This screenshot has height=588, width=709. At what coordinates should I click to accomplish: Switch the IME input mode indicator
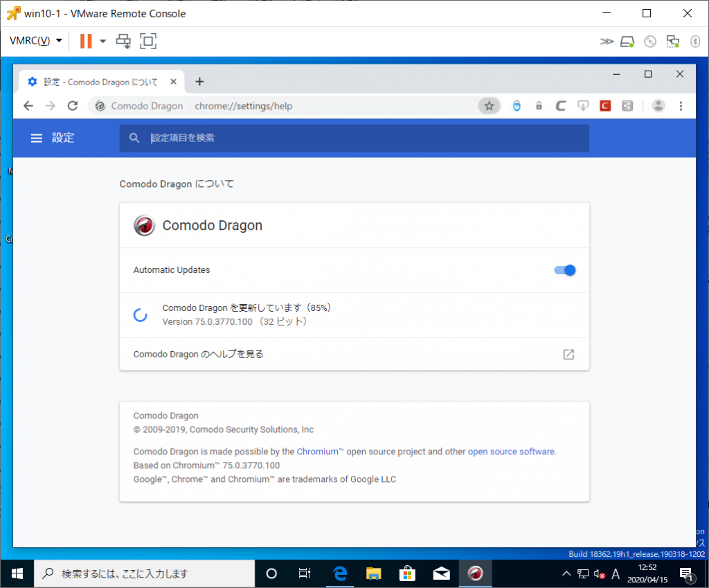tap(616, 574)
